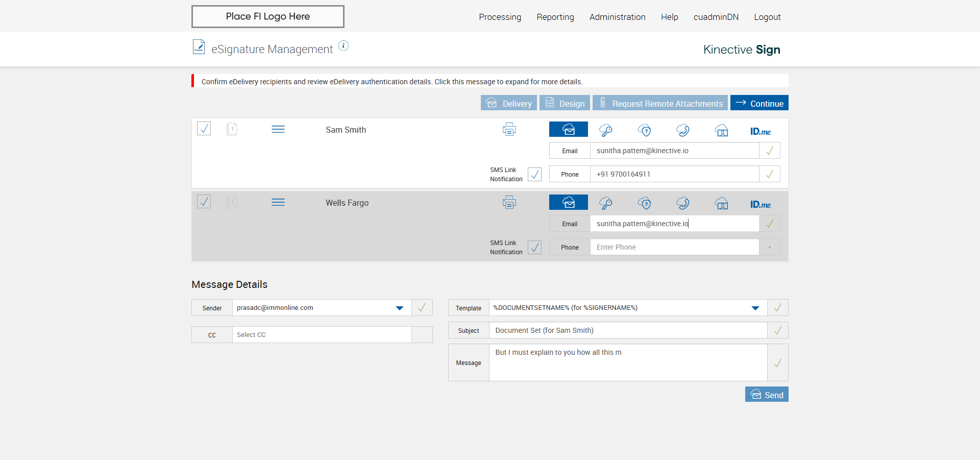Click the Send button
980x460 pixels.
[x=767, y=395]
